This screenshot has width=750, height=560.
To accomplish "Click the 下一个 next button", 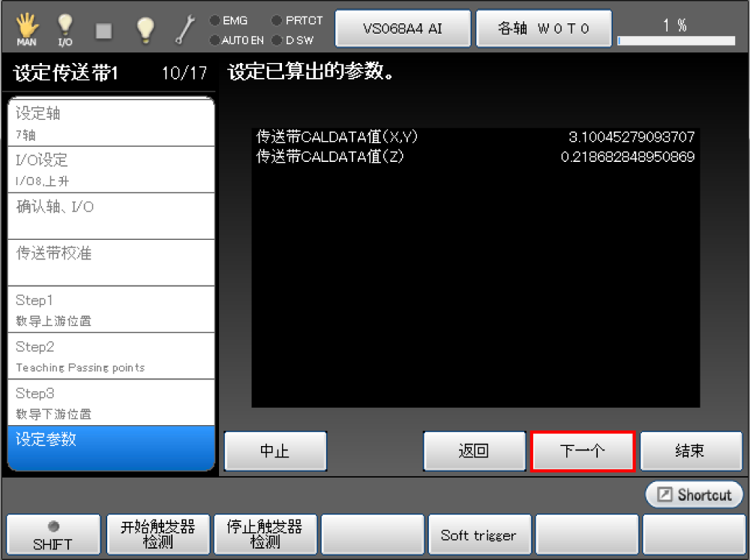I will click(x=583, y=451).
